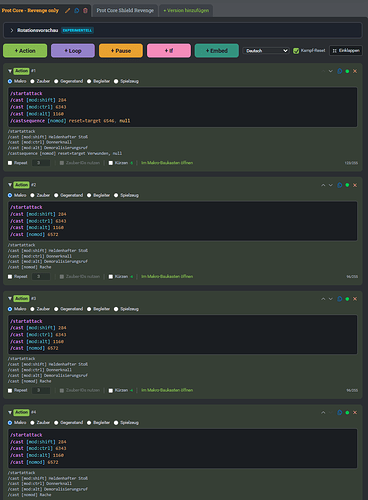Select Spielzeug radio in Action #4
The image size is (368, 500).
tap(116, 423)
